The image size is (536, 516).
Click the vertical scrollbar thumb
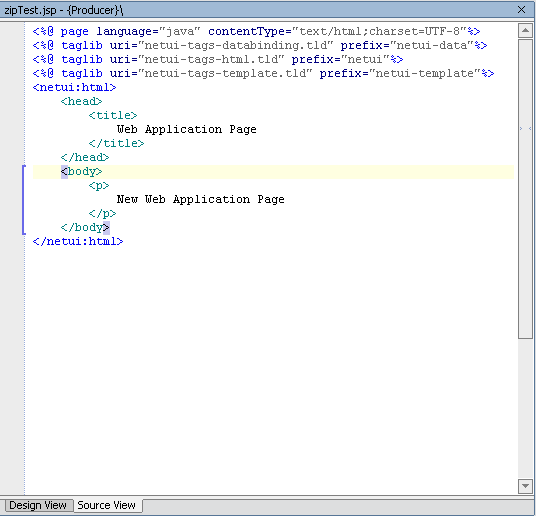525,189
